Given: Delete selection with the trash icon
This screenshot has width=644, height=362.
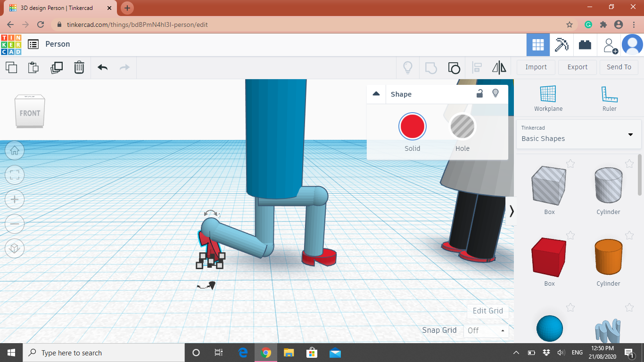Looking at the screenshot, I should coord(79,67).
